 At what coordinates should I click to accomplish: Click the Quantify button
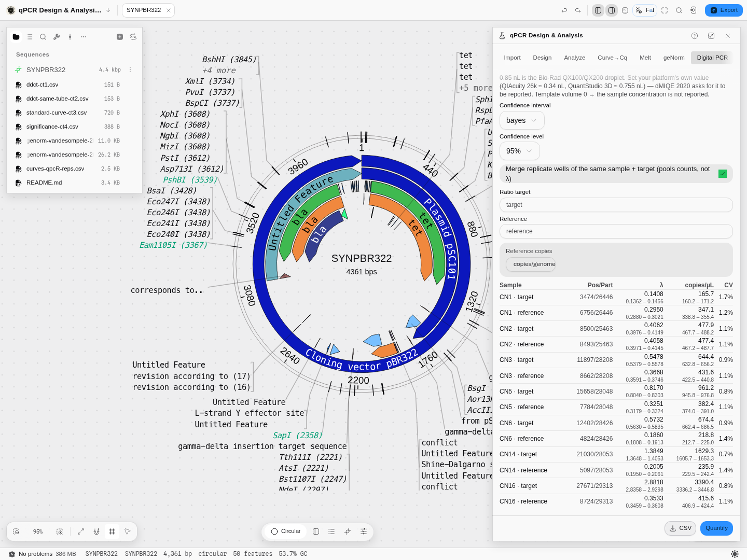pos(716,528)
